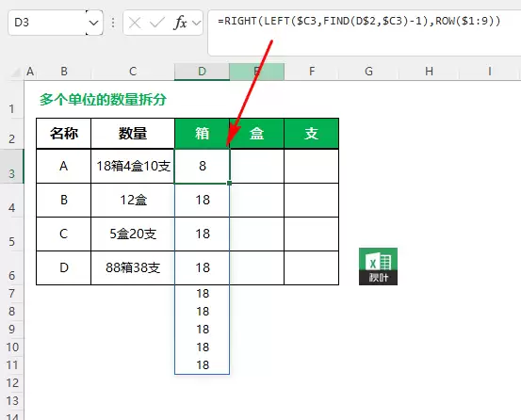Viewport: 521px width, 420px height.
Task: Click the green 支 header cell
Action: click(x=311, y=134)
